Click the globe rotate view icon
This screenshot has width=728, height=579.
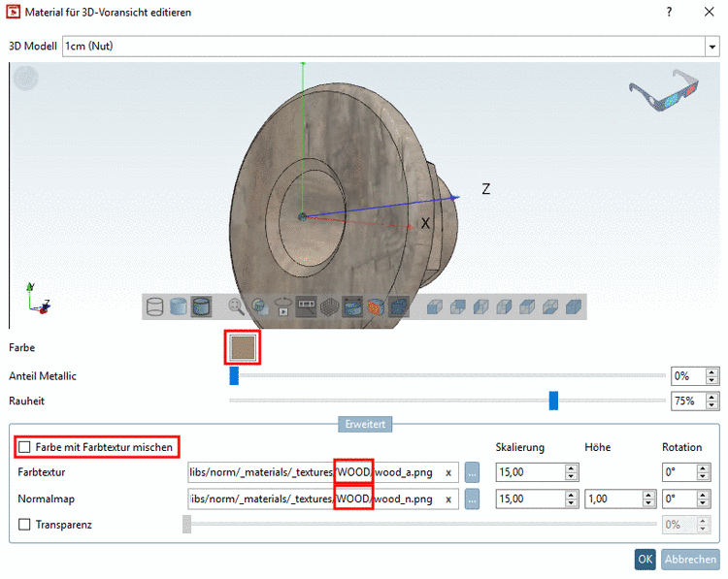tap(260, 306)
